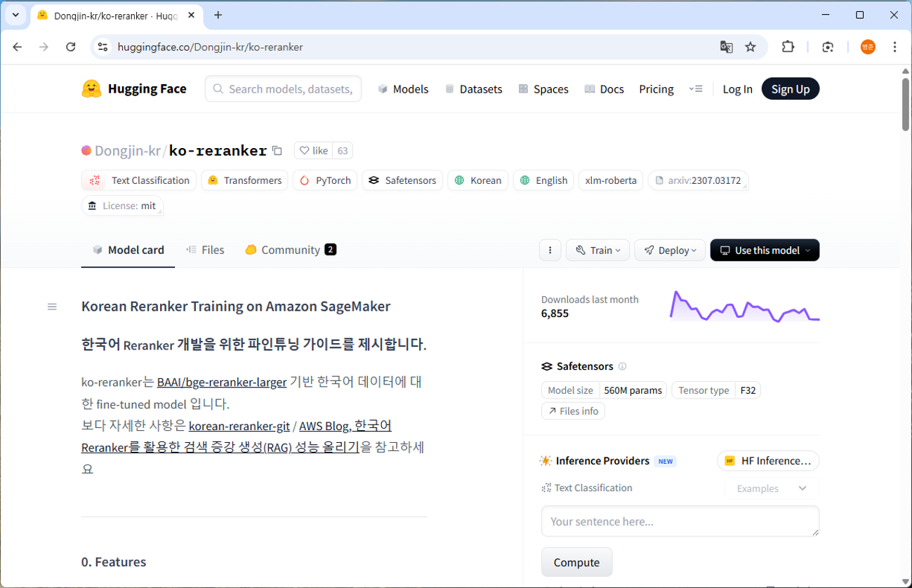This screenshot has width=912, height=588.
Task: Select the English language tag
Action: click(x=543, y=180)
